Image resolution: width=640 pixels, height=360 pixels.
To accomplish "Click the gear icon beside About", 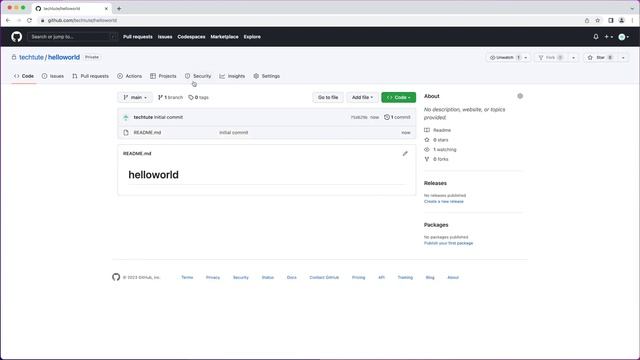I will click(520, 96).
